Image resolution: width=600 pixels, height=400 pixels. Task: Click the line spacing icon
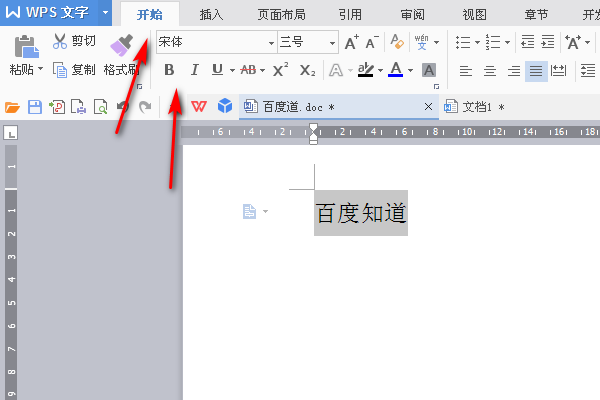pyautogui.click(x=588, y=71)
